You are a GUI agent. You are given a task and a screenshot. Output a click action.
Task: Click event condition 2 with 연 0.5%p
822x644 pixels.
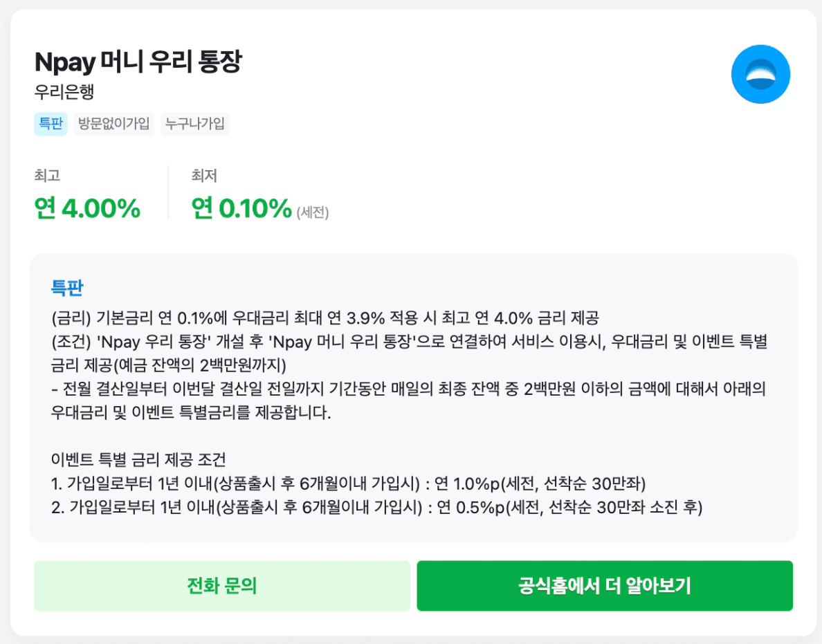click(377, 508)
